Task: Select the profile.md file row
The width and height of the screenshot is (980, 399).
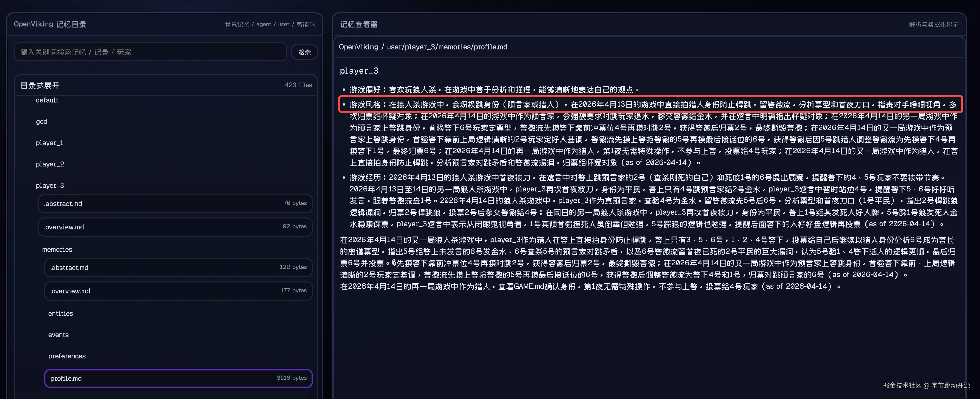Action: tap(178, 378)
